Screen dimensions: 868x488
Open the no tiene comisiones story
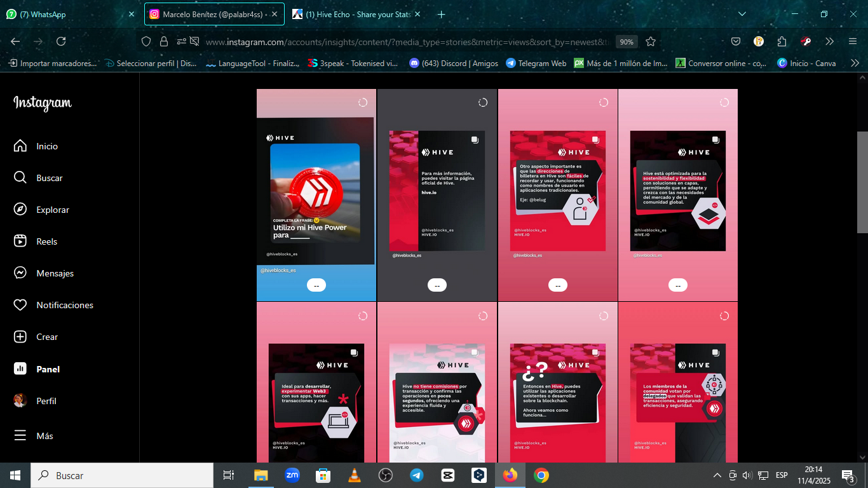tap(437, 382)
